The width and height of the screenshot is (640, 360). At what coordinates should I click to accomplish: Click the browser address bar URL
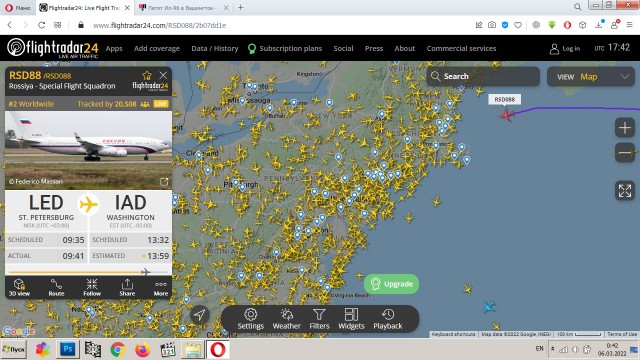pyautogui.click(x=160, y=25)
